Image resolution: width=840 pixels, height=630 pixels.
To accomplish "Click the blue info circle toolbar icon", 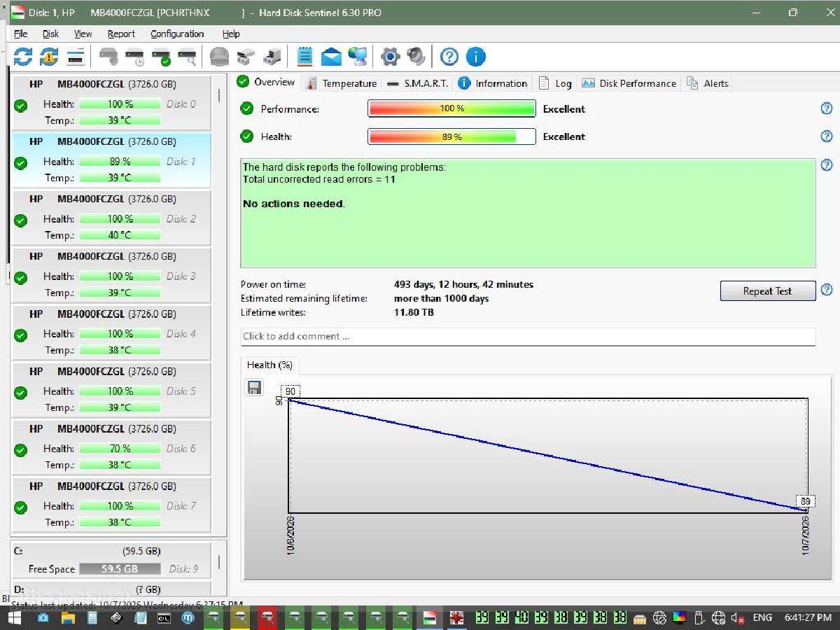I will (x=475, y=57).
